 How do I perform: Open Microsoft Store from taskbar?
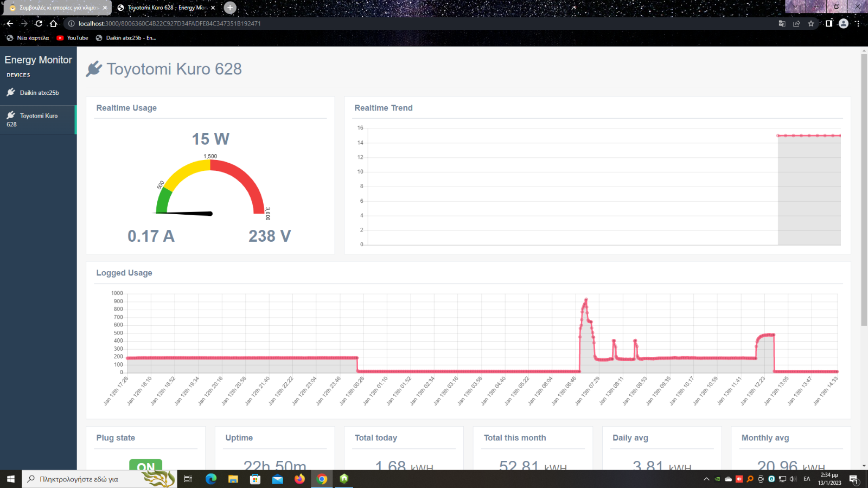(x=255, y=479)
